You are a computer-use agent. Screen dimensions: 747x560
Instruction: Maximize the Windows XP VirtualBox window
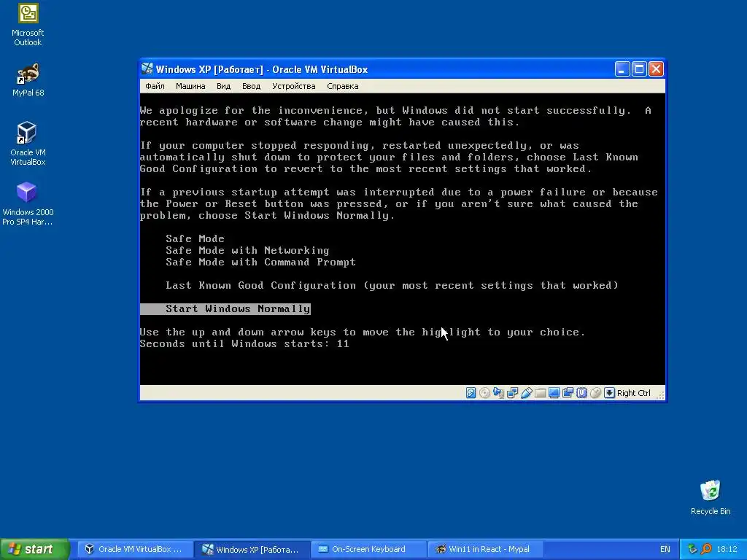tap(639, 69)
